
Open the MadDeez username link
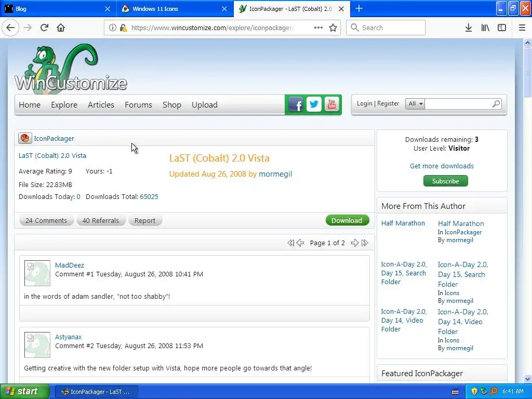coord(70,265)
